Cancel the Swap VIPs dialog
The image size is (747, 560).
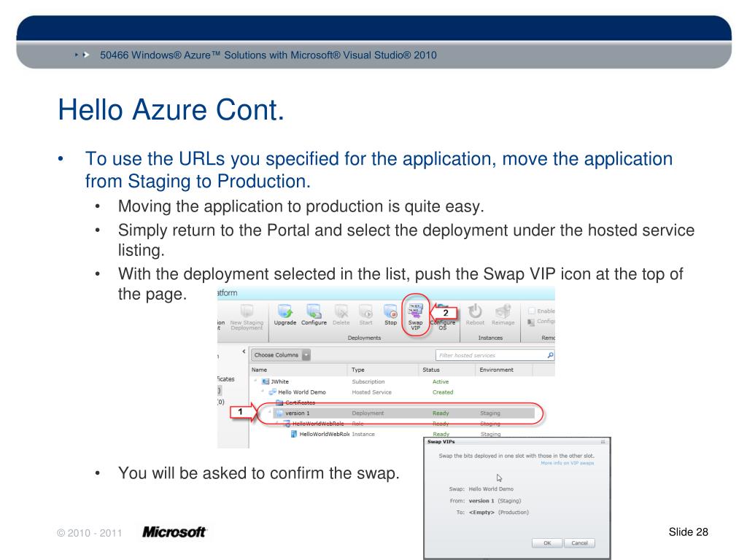tap(579, 542)
